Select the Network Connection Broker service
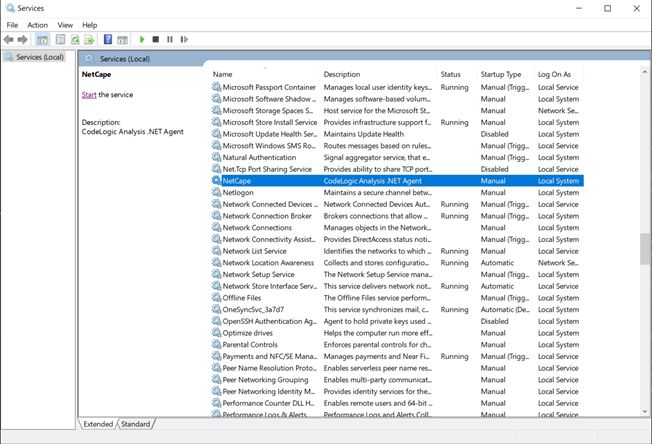The width and height of the screenshot is (652, 444). (397, 216)
